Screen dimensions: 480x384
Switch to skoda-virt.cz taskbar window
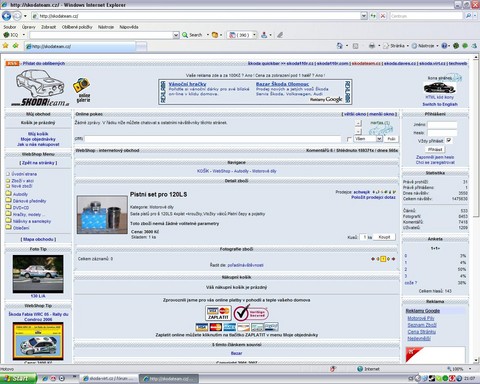(x=108, y=379)
